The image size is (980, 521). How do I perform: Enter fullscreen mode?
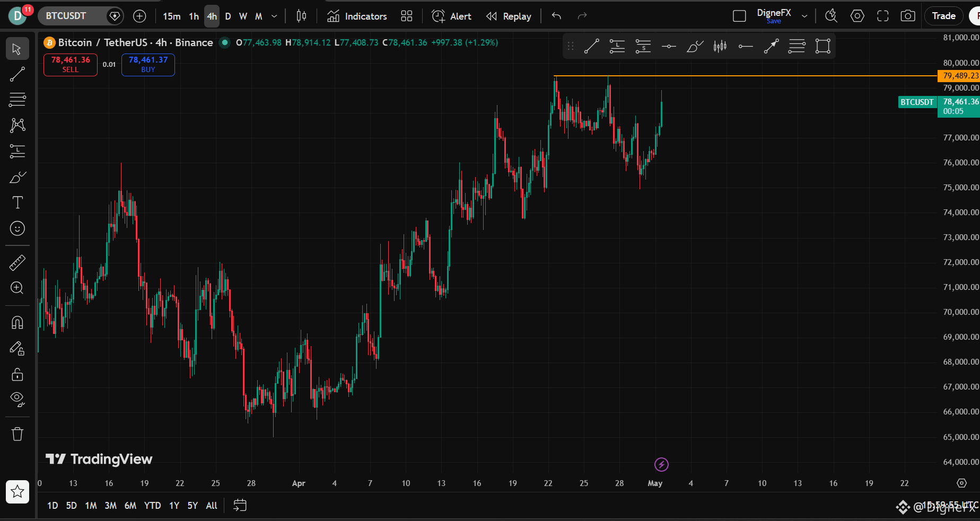coord(883,16)
